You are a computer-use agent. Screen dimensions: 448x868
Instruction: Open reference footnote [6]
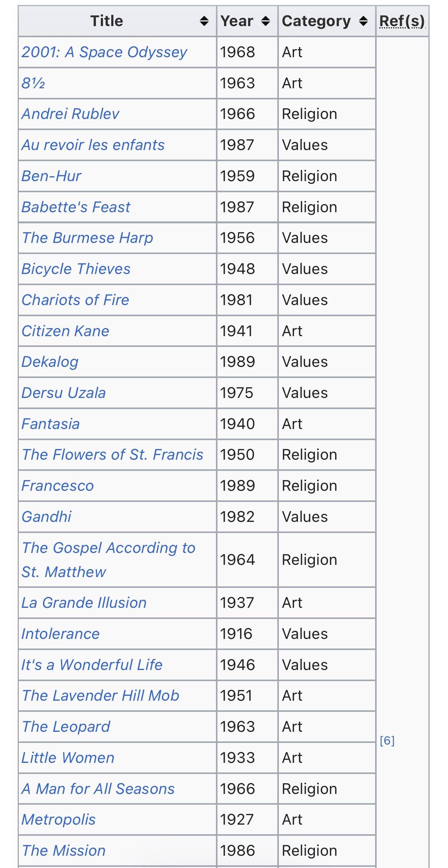click(387, 740)
